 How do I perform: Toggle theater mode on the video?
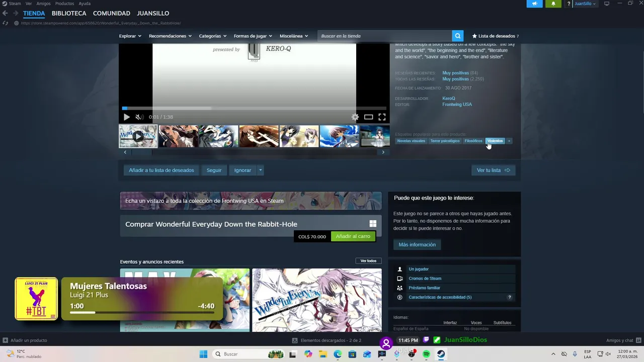pos(368,117)
